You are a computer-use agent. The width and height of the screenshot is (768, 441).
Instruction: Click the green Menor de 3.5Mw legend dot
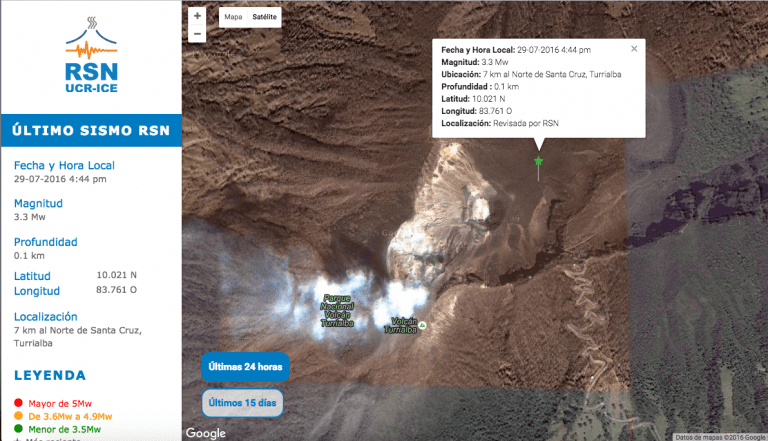tap(19, 428)
